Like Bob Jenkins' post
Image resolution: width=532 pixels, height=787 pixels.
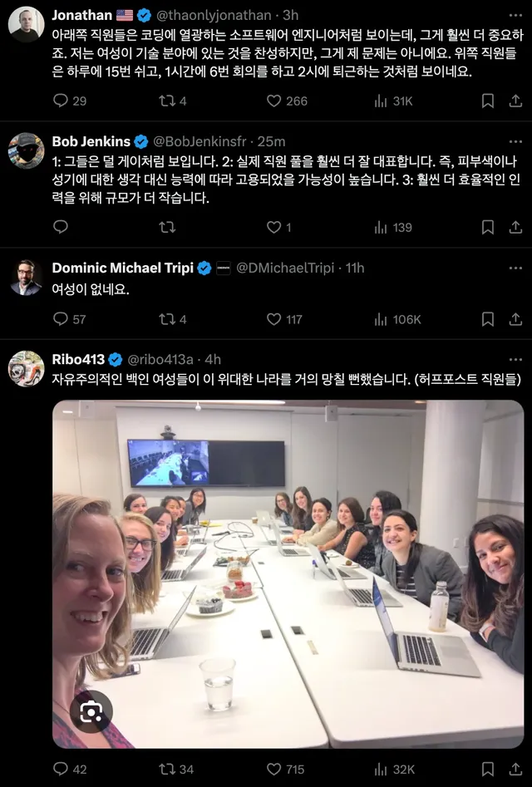(x=274, y=227)
